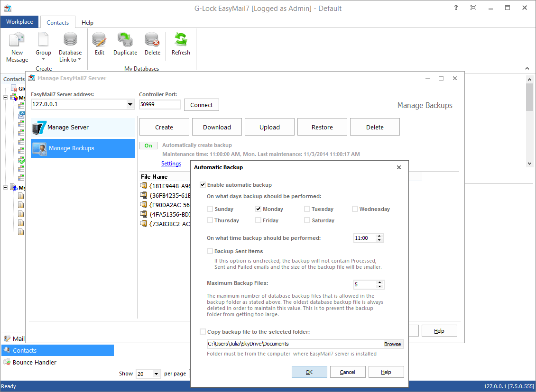Check the Sunday backup checkbox
Image resolution: width=536 pixels, height=392 pixels.
(x=210, y=209)
